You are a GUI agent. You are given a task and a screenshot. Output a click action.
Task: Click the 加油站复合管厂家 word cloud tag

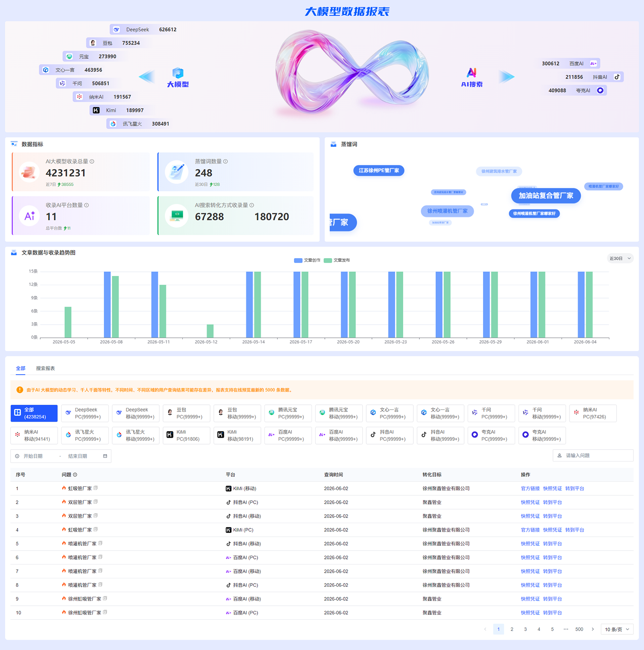pos(546,196)
